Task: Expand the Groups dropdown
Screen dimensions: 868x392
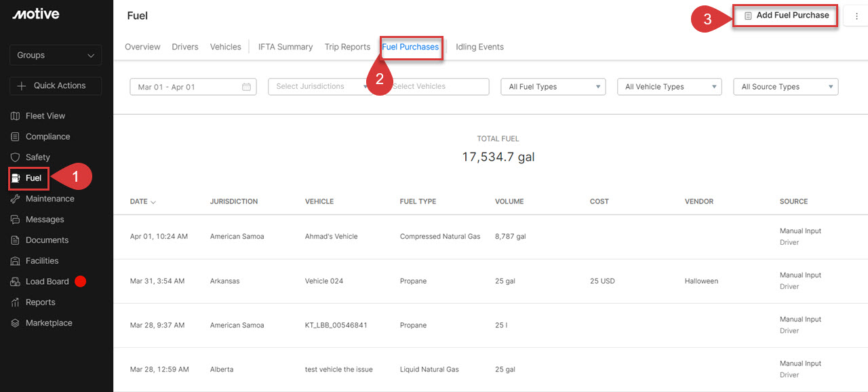Action: [56, 56]
